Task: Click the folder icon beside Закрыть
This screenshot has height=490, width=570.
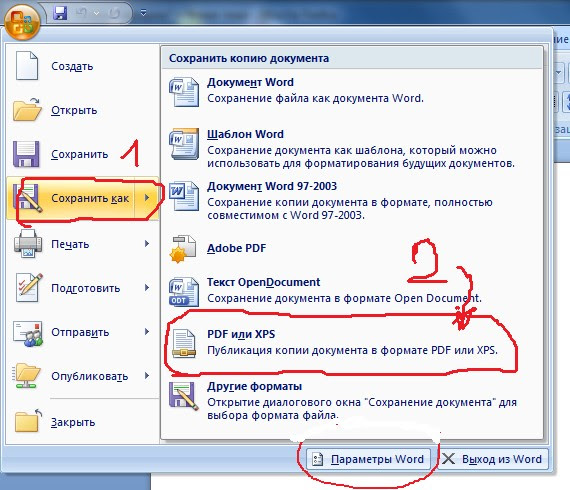Action: 28,421
